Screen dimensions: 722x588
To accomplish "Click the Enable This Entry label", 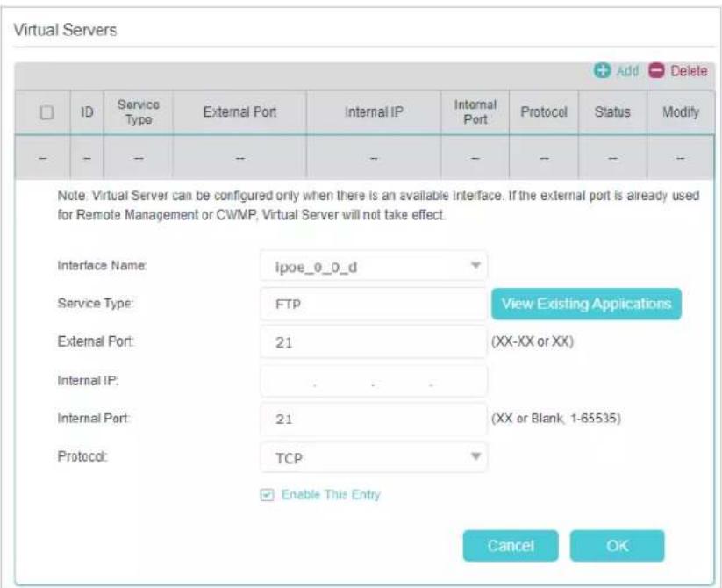I will coord(331,494).
